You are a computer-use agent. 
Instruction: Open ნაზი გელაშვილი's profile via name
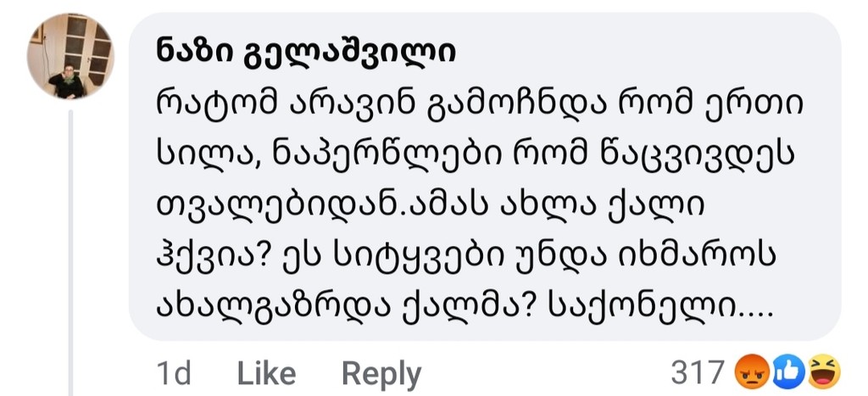click(306, 53)
